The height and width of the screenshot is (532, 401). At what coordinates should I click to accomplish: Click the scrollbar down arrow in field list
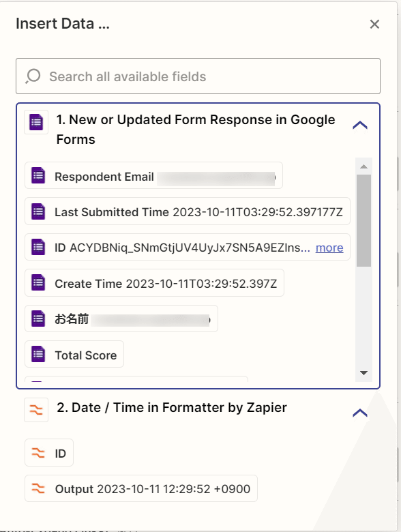point(363,373)
